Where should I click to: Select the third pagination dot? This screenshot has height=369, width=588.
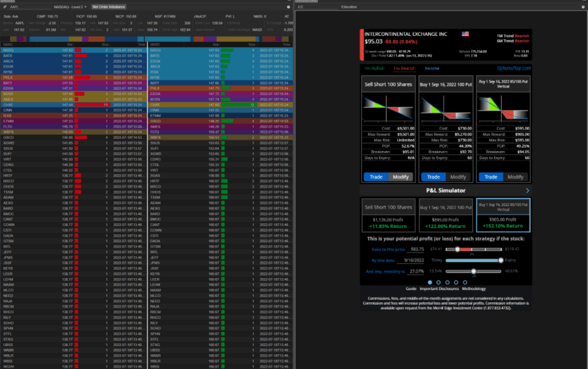tap(447, 283)
